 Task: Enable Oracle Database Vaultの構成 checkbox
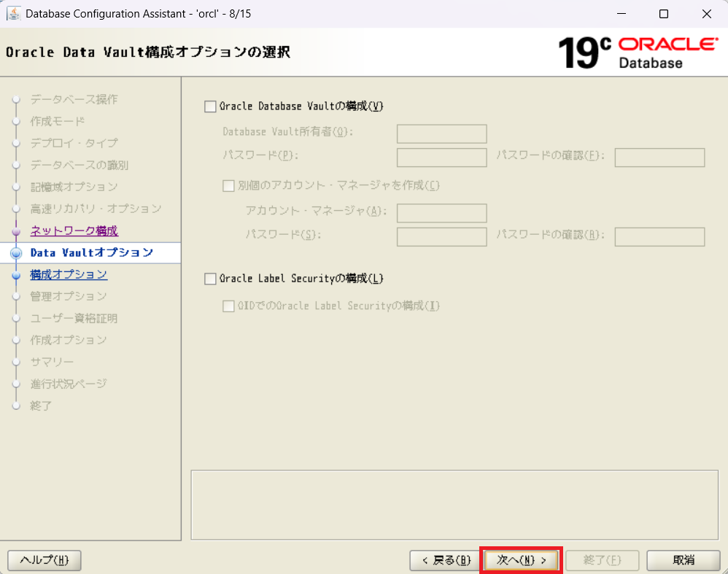point(211,106)
